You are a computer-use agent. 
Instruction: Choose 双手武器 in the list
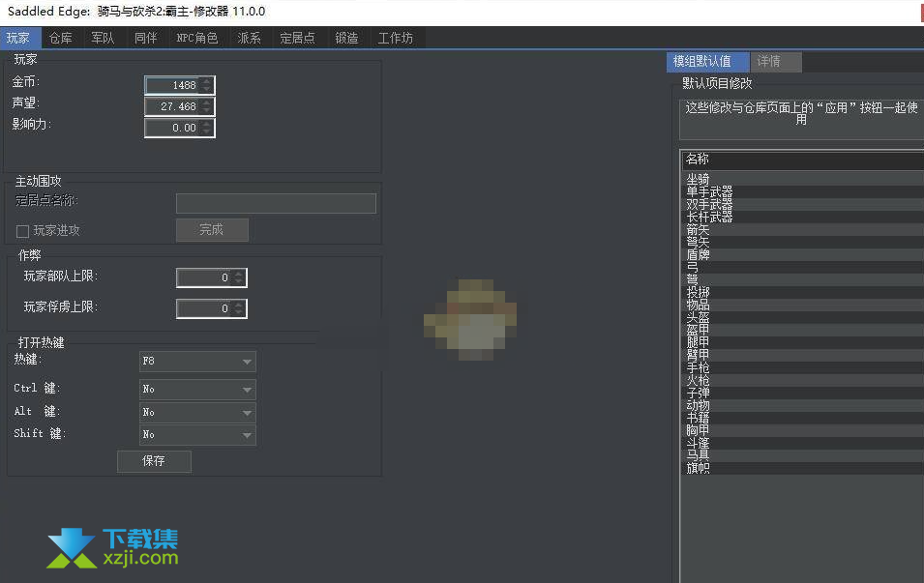(803, 204)
